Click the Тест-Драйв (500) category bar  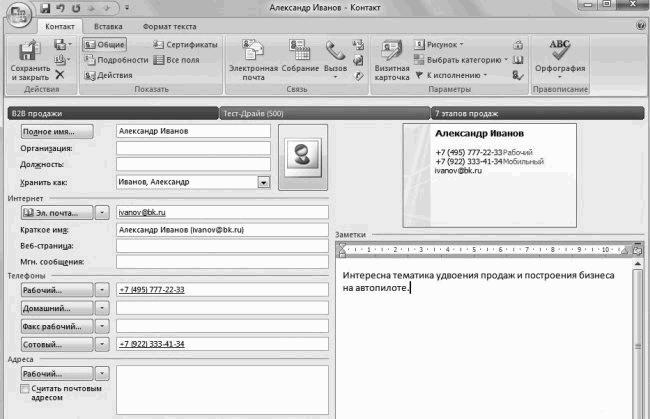click(325, 113)
